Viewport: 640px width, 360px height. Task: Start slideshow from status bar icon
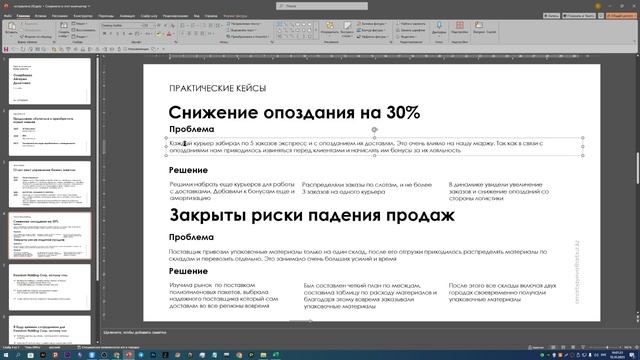click(583, 347)
